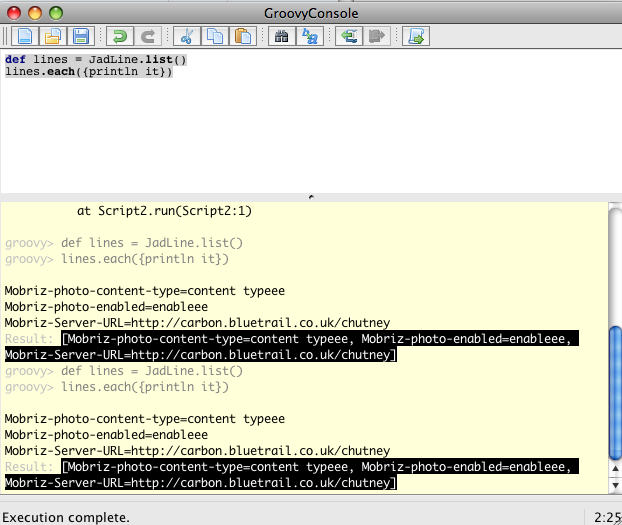Create a new script file

(25, 37)
